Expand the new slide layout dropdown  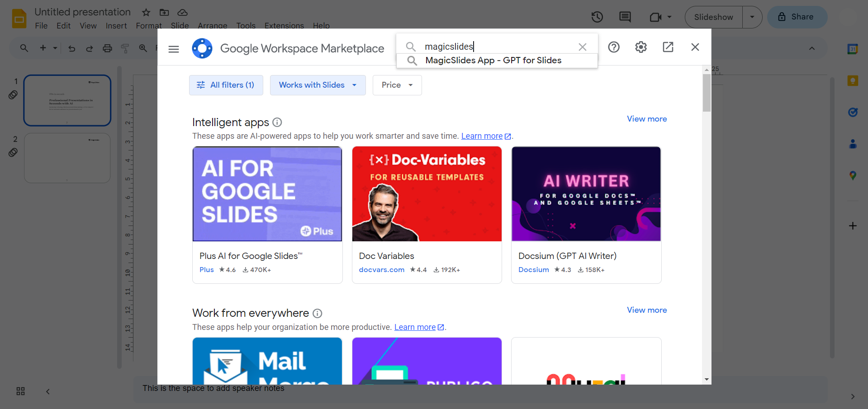click(x=55, y=48)
